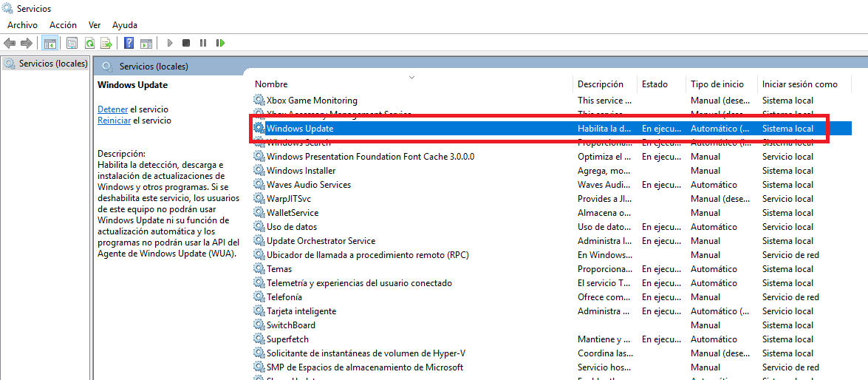
Task: Sort by the Nombre column header
Action: tap(271, 84)
